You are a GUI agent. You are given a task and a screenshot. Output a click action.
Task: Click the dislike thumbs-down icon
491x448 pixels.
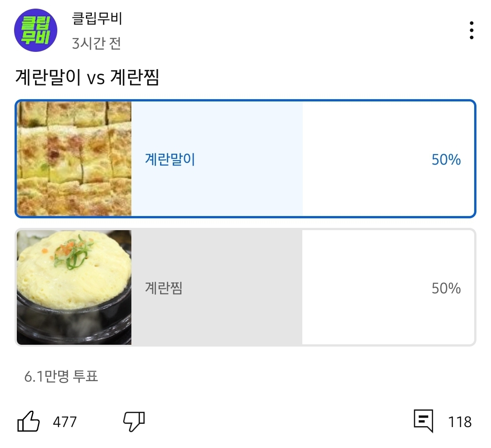(x=132, y=422)
